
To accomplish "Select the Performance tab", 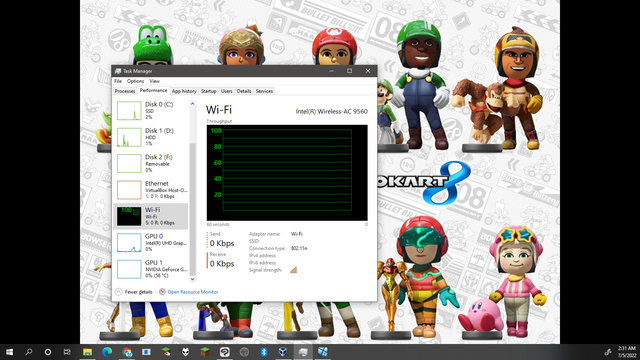I will click(x=153, y=91).
